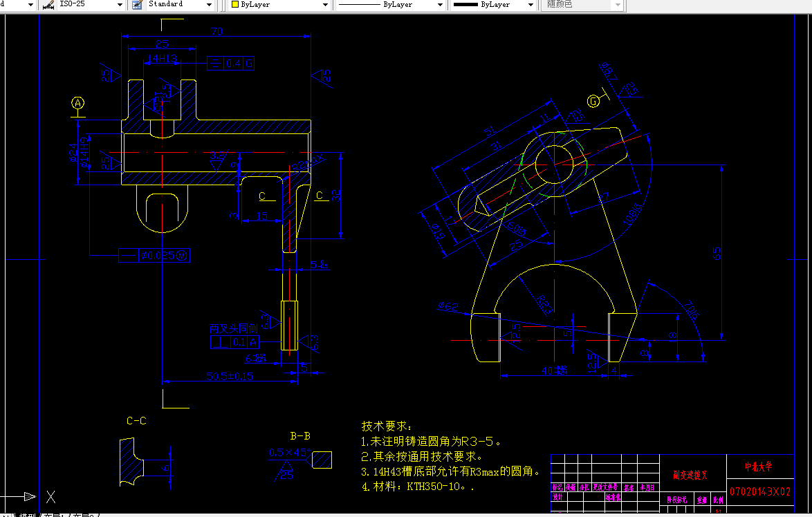Open the Dimension Style Manager via its toolbar icon

[47, 5]
